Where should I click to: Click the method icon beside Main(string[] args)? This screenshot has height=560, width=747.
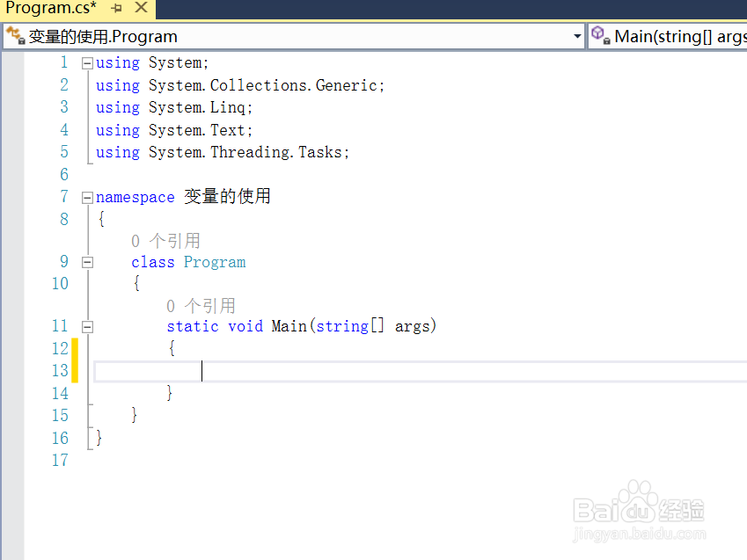coord(600,36)
